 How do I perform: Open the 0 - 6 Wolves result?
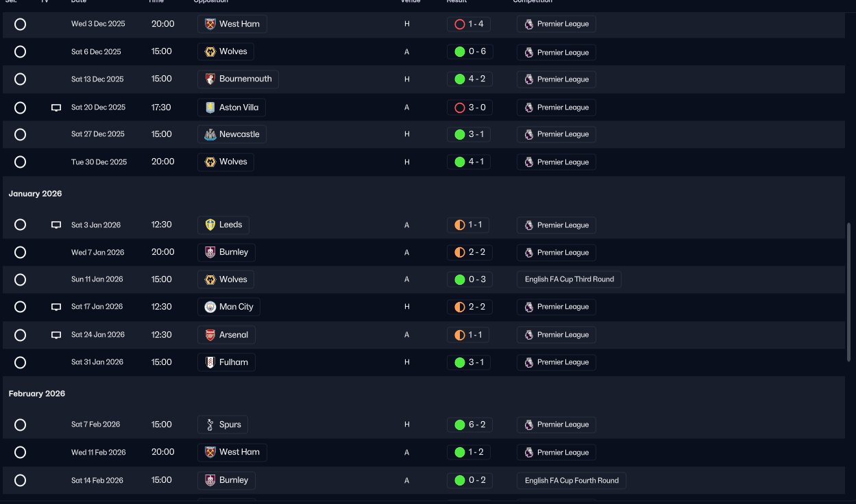tap(469, 52)
